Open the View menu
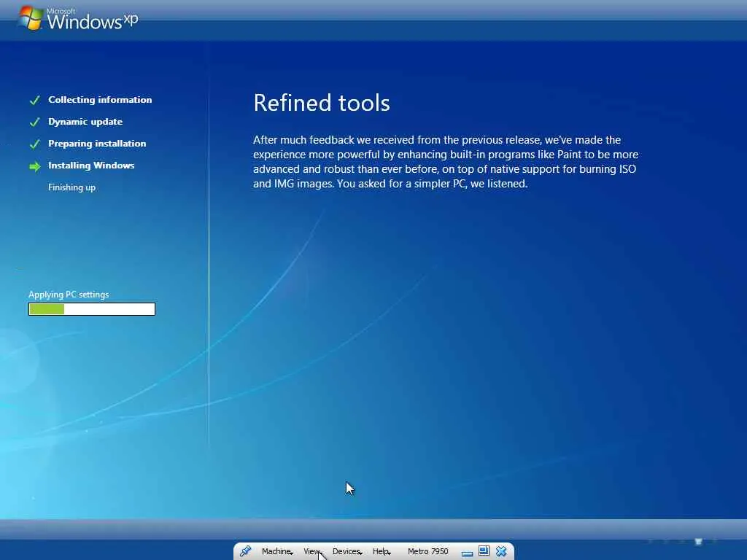Image resolution: width=747 pixels, height=560 pixels. [x=312, y=551]
